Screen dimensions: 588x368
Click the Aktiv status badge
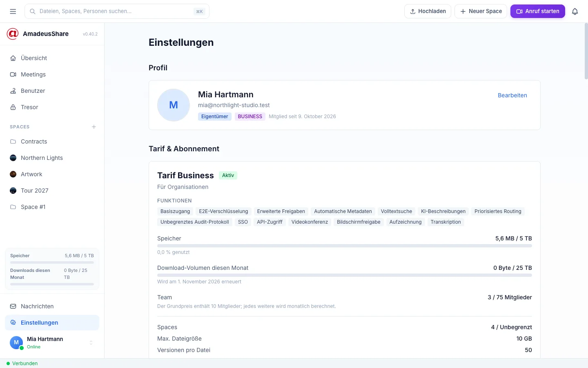point(228,175)
